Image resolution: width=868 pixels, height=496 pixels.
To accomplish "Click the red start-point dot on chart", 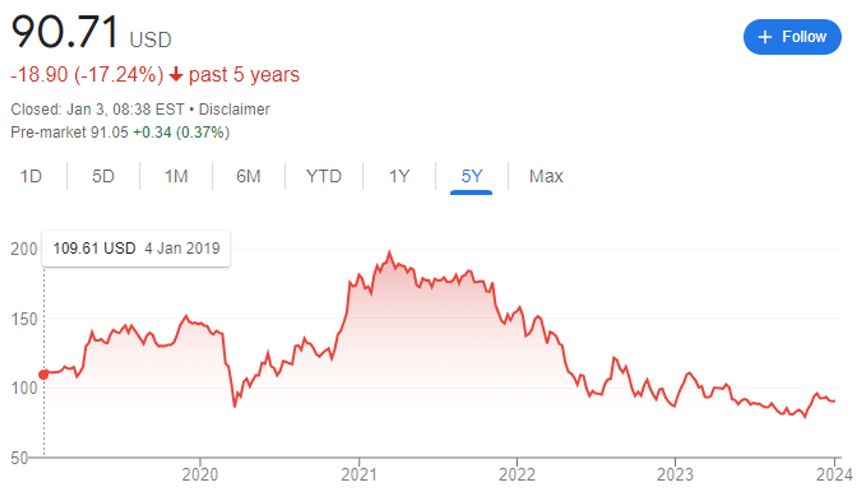I will click(43, 375).
